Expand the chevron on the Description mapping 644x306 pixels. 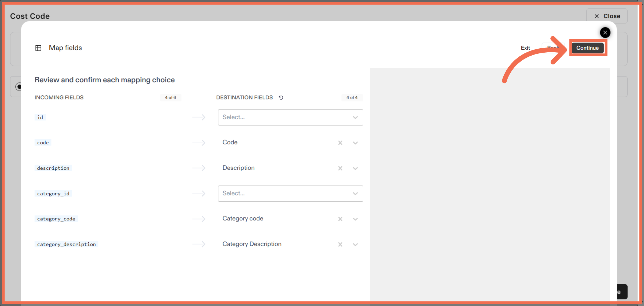click(x=355, y=168)
